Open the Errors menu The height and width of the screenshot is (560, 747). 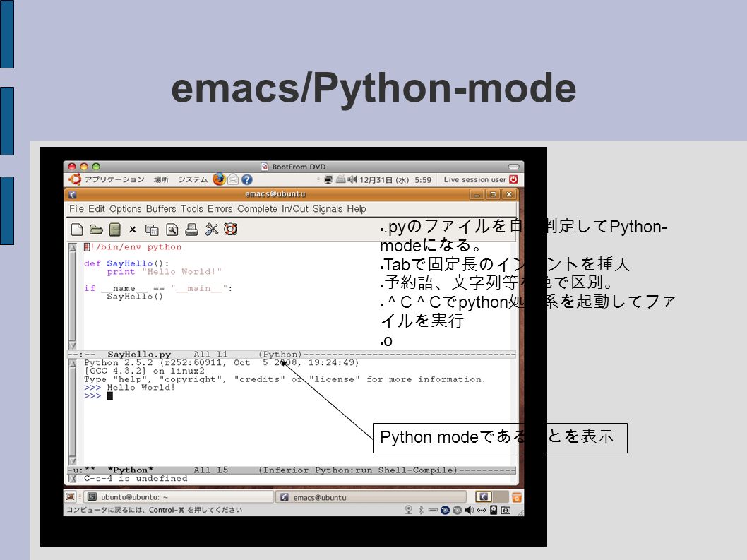coord(220,209)
